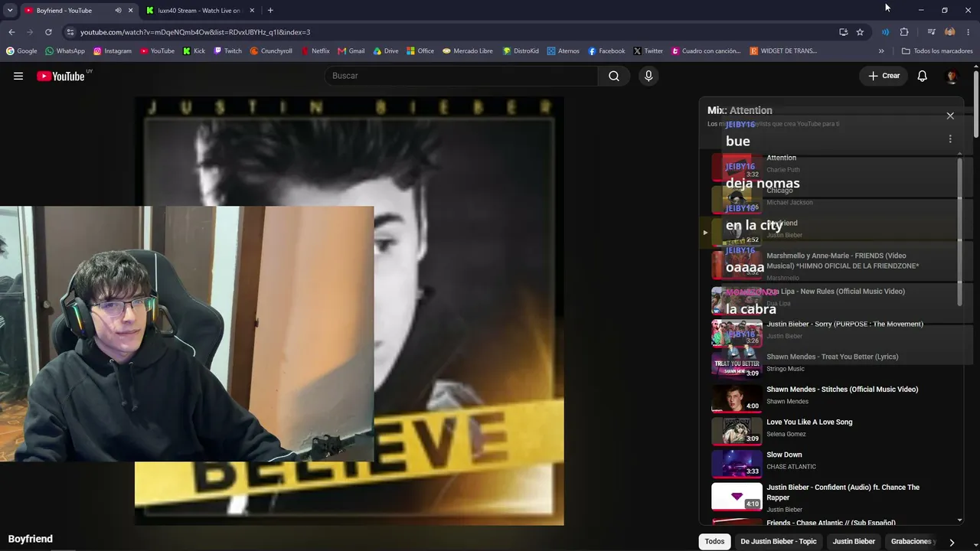
Task: Bookmark this page with the star icon
Action: point(860,32)
